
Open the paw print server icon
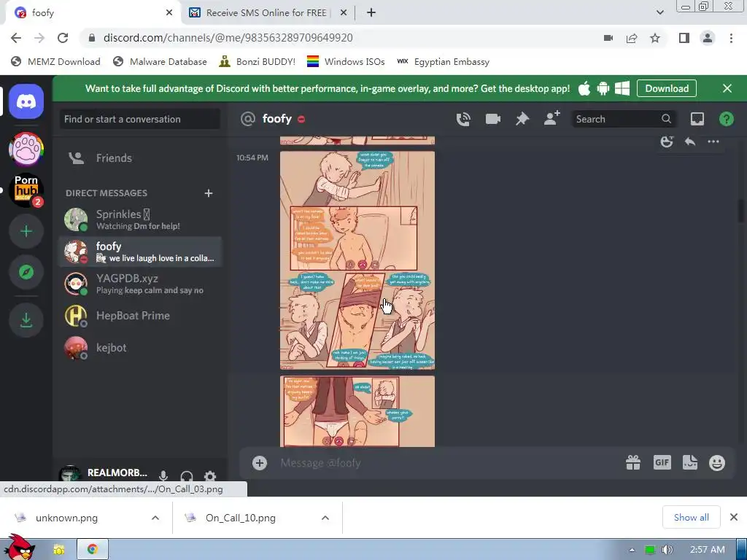point(26,149)
